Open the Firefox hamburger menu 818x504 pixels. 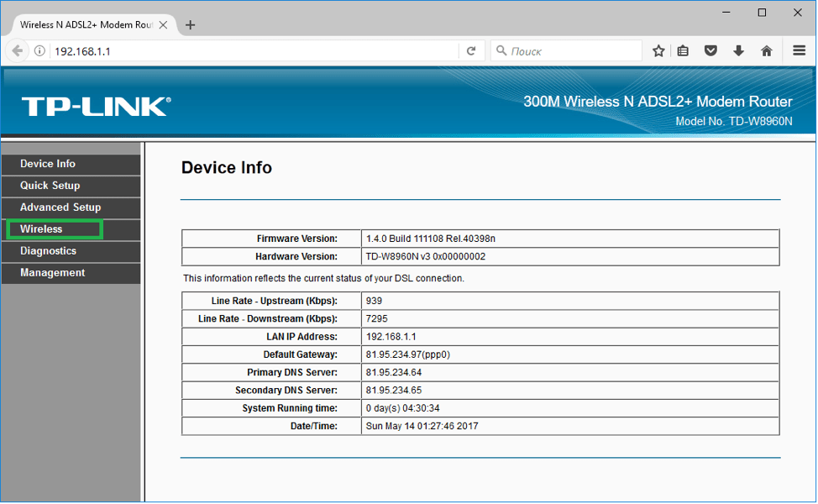coord(799,51)
